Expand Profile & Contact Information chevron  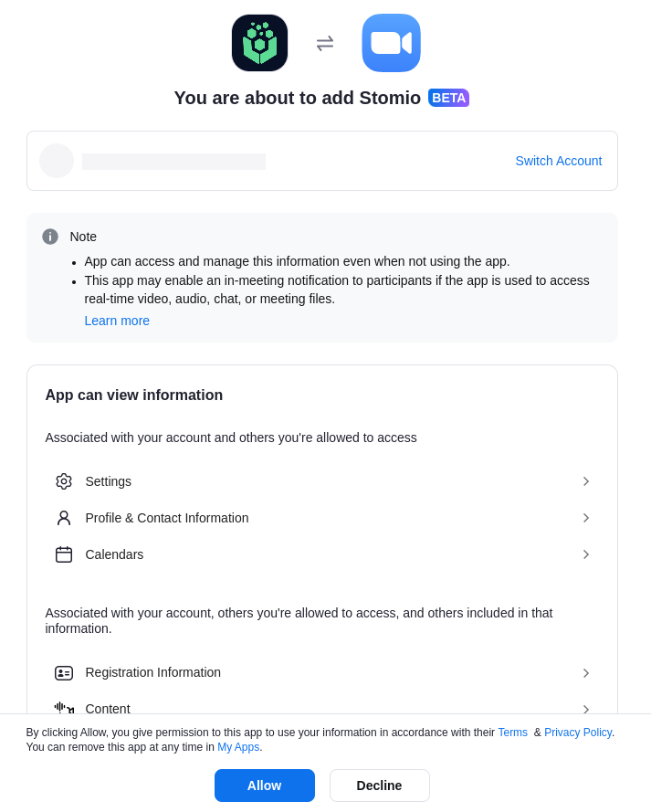coord(586,518)
